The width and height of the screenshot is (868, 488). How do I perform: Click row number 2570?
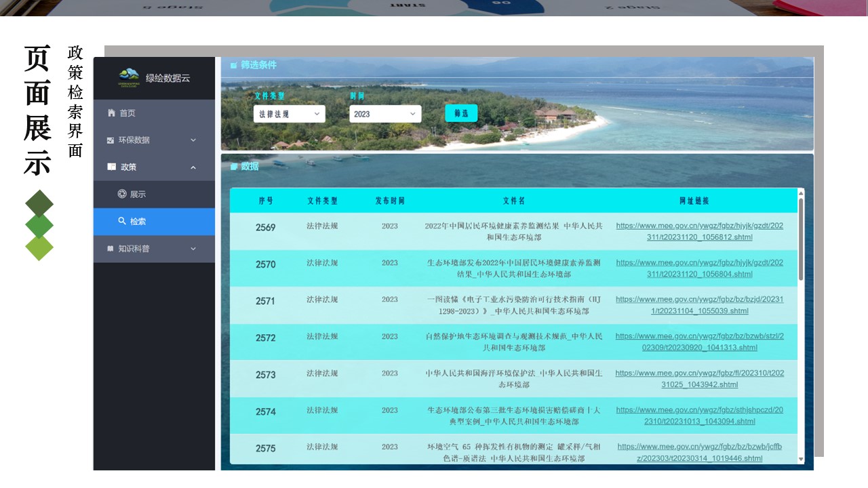click(x=266, y=264)
